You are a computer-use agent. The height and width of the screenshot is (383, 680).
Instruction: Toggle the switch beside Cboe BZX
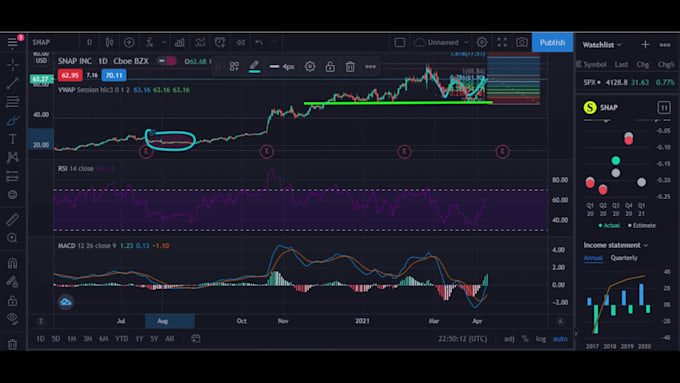click(x=166, y=61)
